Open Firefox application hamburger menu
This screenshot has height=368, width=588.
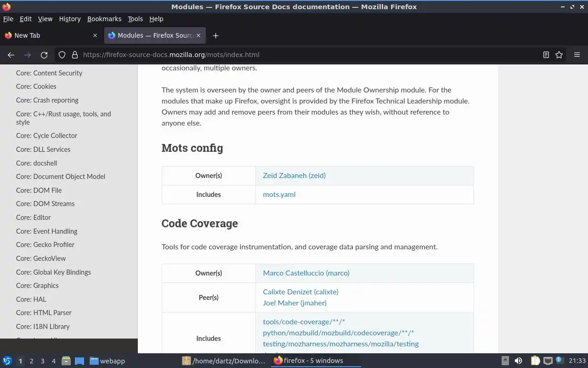pyautogui.click(x=577, y=55)
